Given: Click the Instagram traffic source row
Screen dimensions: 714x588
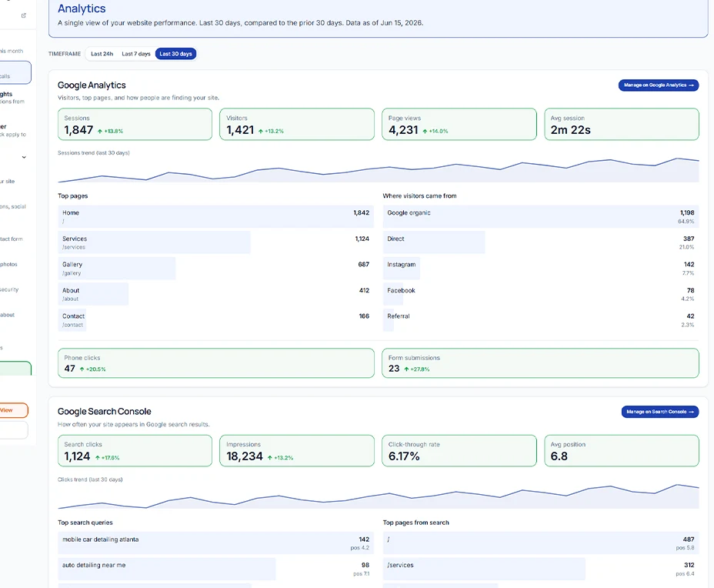Looking at the screenshot, I should tap(541, 269).
